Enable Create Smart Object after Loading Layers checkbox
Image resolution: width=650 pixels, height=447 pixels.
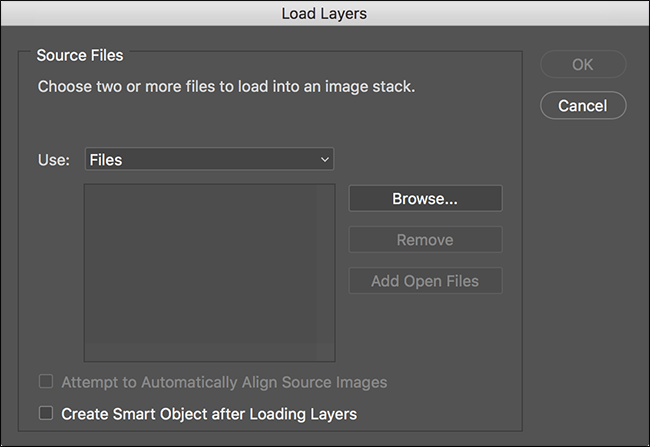[46, 413]
